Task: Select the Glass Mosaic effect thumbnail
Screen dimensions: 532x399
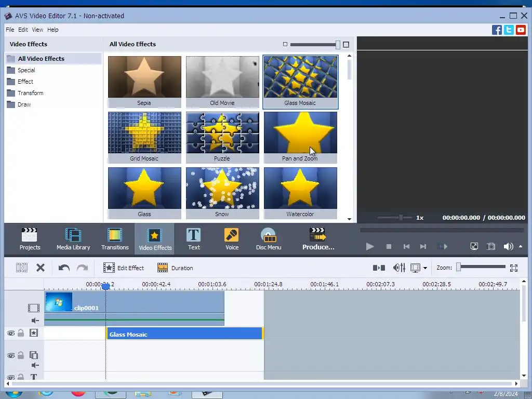Action: (x=300, y=82)
